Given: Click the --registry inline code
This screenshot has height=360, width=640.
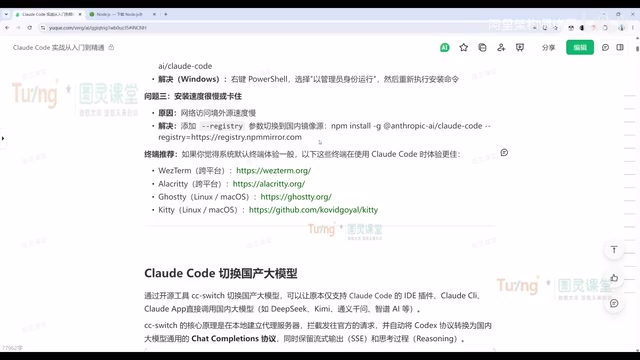Looking at the screenshot, I should click(222, 126).
